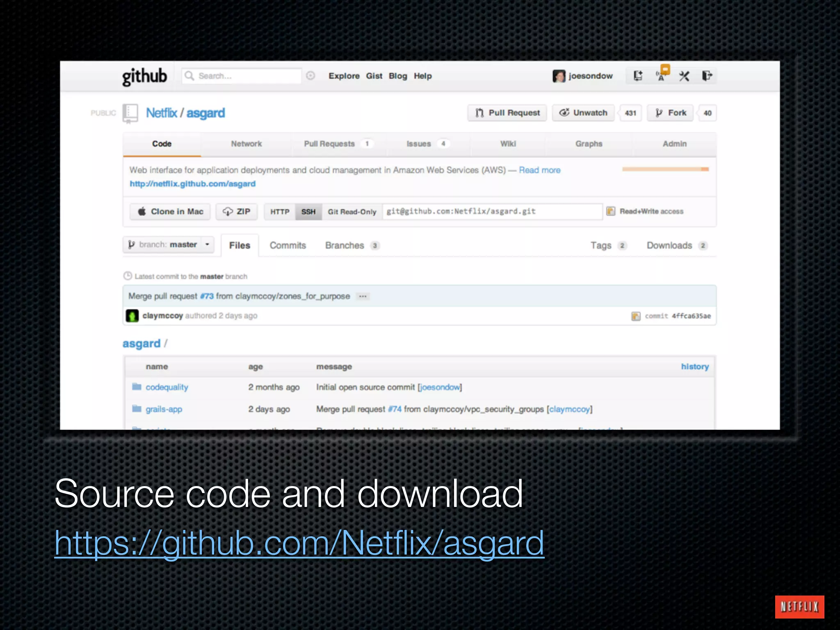Open the codequality folder name link
Viewport: 840px width, 630px height.
(167, 387)
